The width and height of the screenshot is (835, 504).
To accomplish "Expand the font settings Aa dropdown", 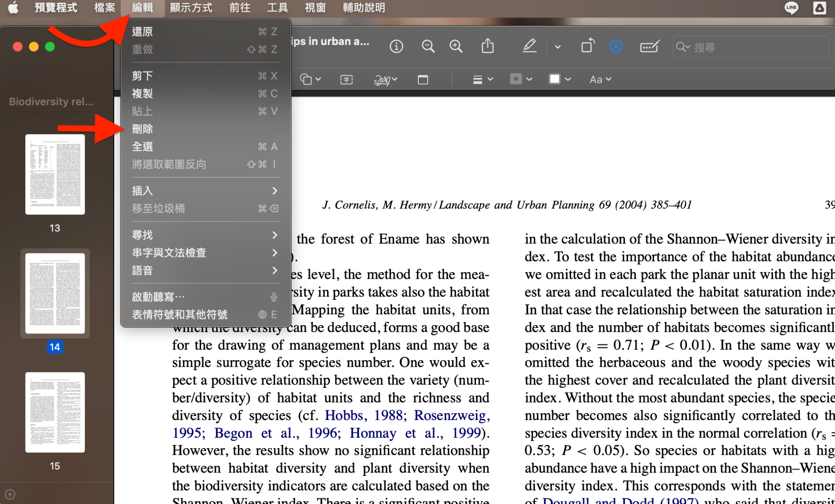I will pos(600,79).
